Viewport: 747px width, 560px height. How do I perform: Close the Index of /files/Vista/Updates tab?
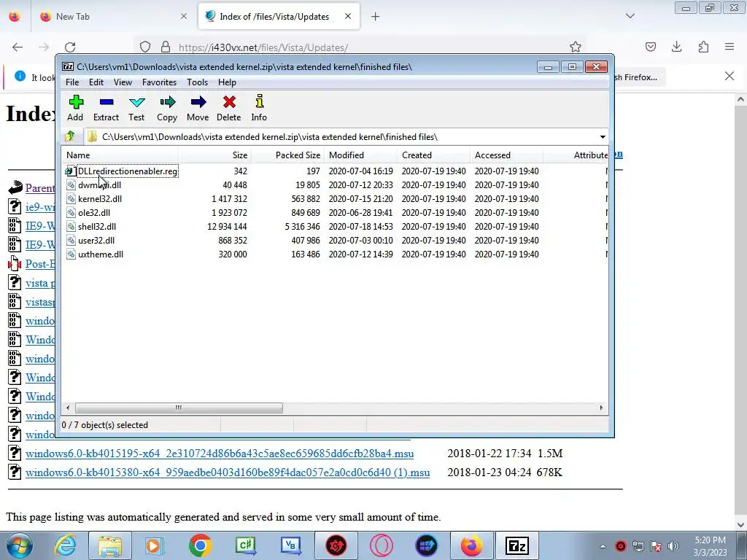point(348,16)
